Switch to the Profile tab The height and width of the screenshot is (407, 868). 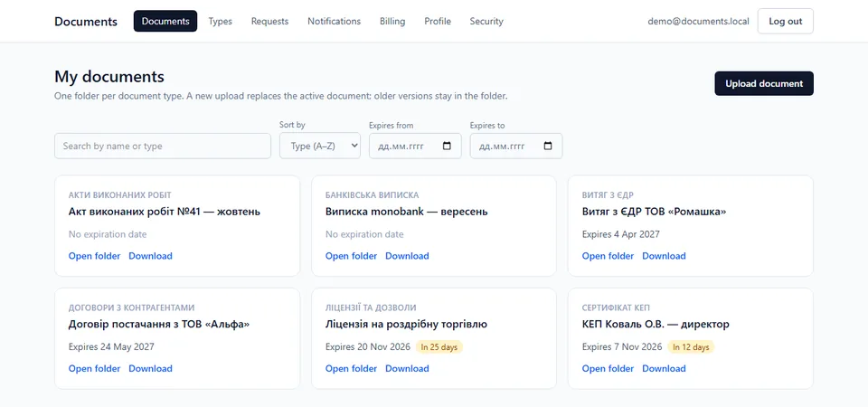point(438,21)
